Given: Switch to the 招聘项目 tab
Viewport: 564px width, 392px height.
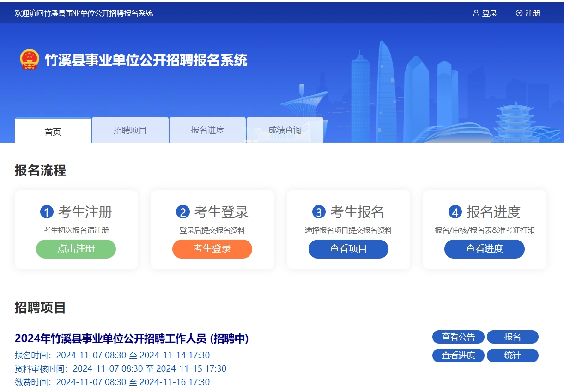Looking at the screenshot, I should [130, 130].
